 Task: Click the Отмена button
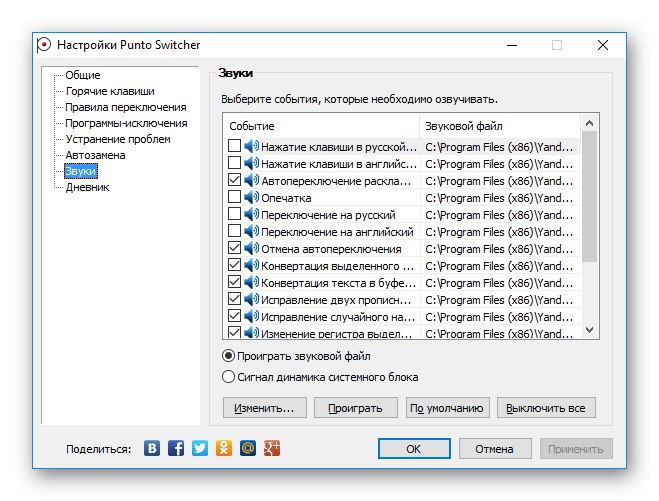click(495, 449)
